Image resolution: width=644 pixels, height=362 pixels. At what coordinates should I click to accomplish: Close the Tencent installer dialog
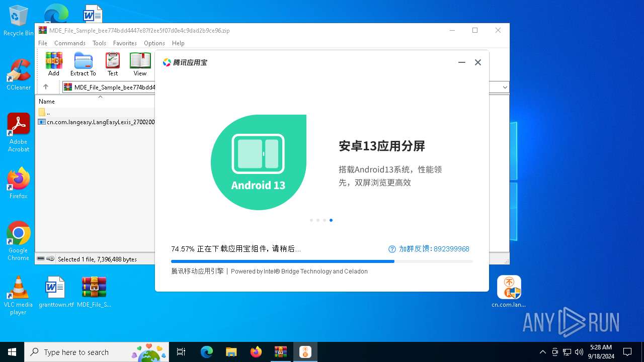[x=478, y=62]
